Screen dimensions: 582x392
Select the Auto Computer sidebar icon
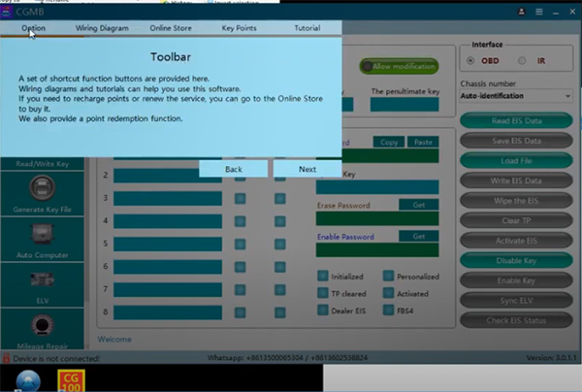pyautogui.click(x=41, y=239)
